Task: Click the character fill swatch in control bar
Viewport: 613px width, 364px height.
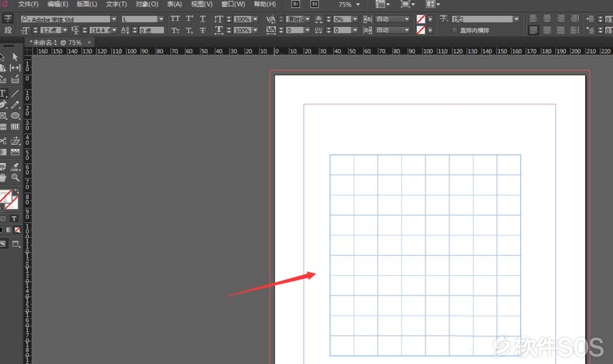Action: [421, 19]
